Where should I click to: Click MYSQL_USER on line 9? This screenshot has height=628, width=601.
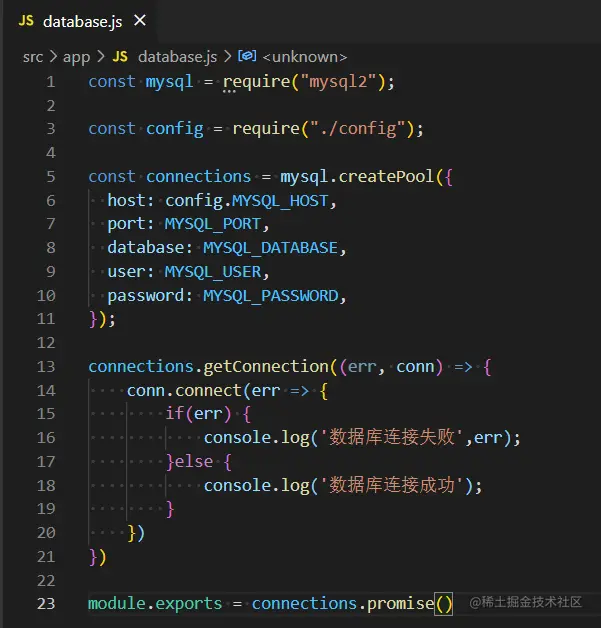point(213,272)
